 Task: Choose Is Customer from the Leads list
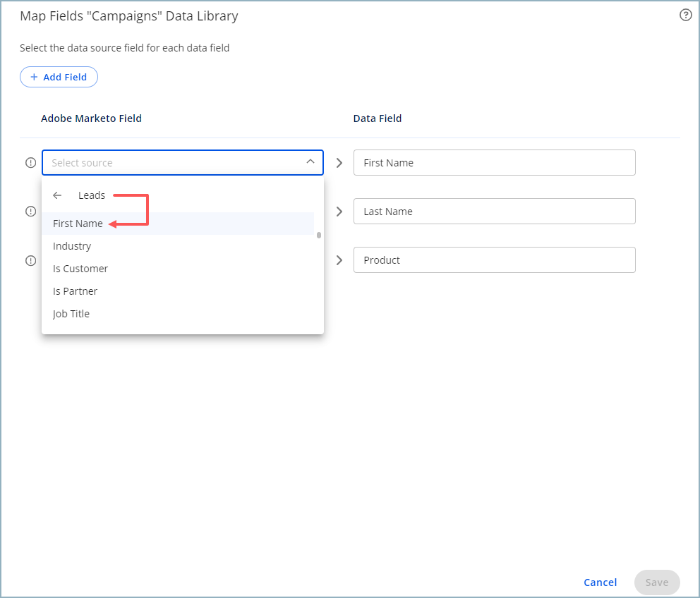tap(178, 269)
